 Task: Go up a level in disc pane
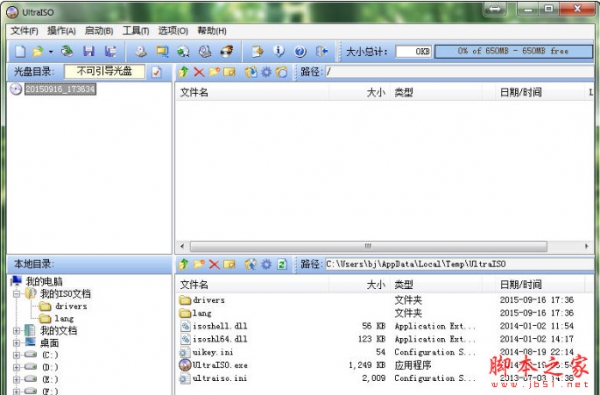pyautogui.click(x=184, y=72)
